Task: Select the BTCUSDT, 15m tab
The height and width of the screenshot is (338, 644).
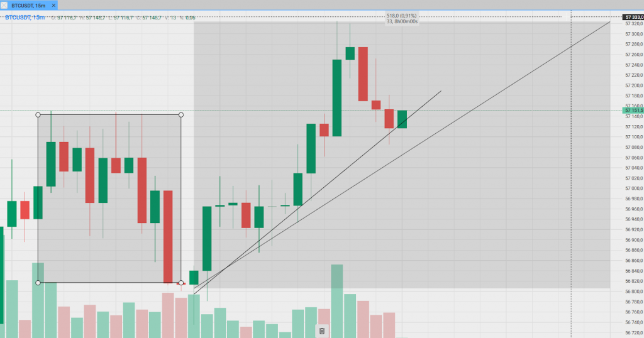Action: pyautogui.click(x=29, y=5)
